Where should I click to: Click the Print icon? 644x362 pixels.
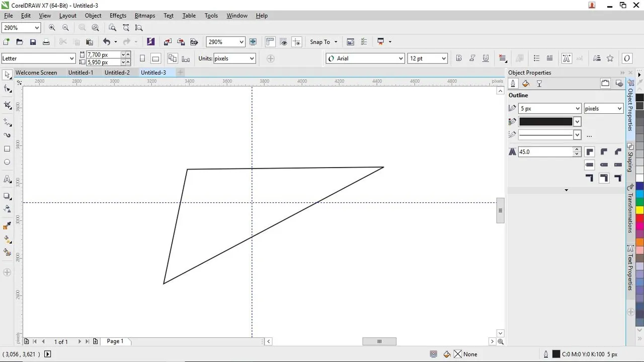[x=46, y=42]
